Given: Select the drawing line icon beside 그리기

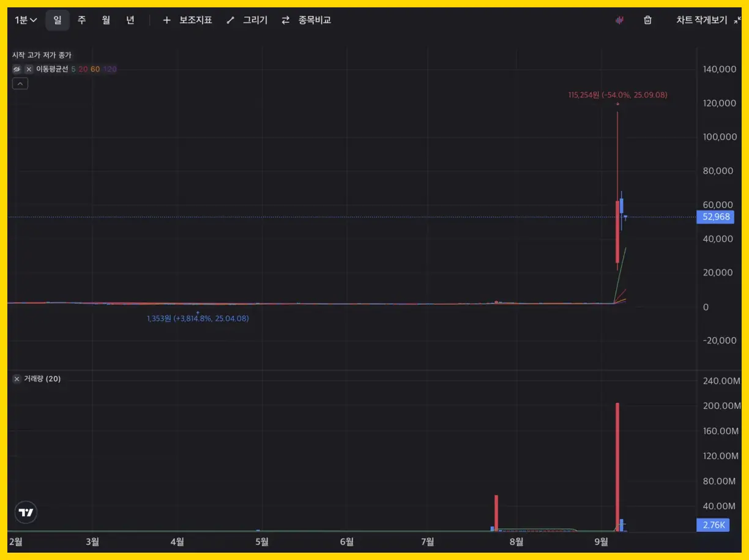Looking at the screenshot, I should point(230,20).
